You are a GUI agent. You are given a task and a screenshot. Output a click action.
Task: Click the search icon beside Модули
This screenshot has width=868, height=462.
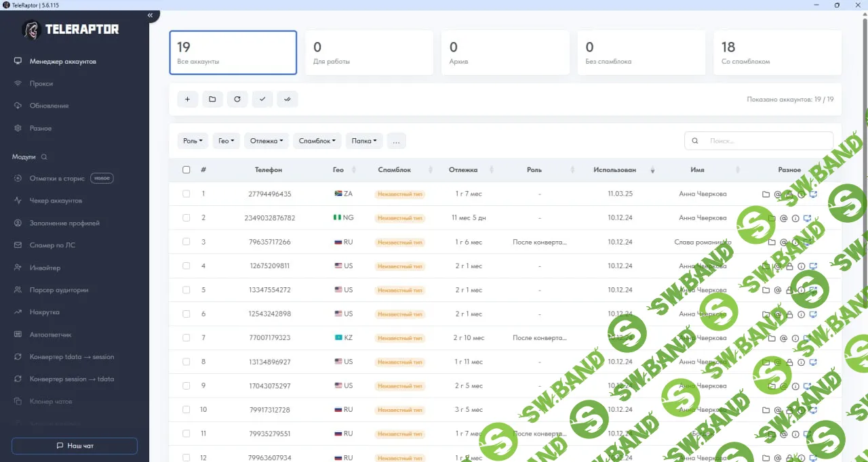click(45, 157)
